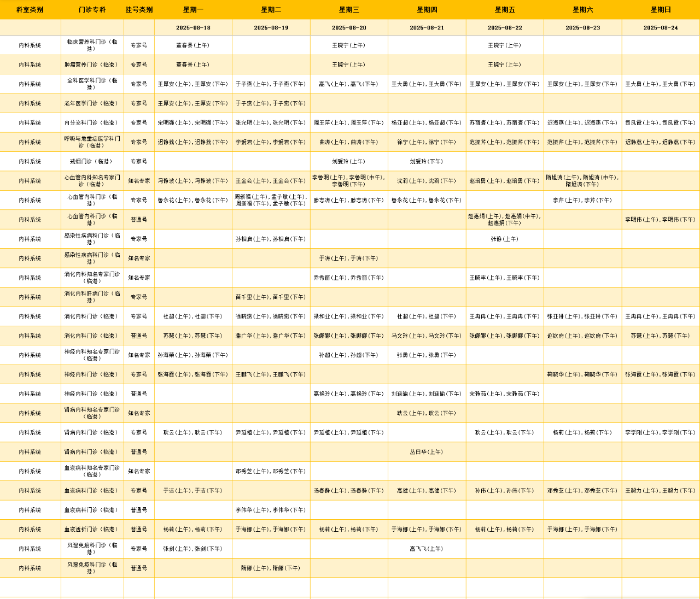Click the cell listing doctor 孙海荣
This screenshot has height=599, width=700.
(193, 355)
